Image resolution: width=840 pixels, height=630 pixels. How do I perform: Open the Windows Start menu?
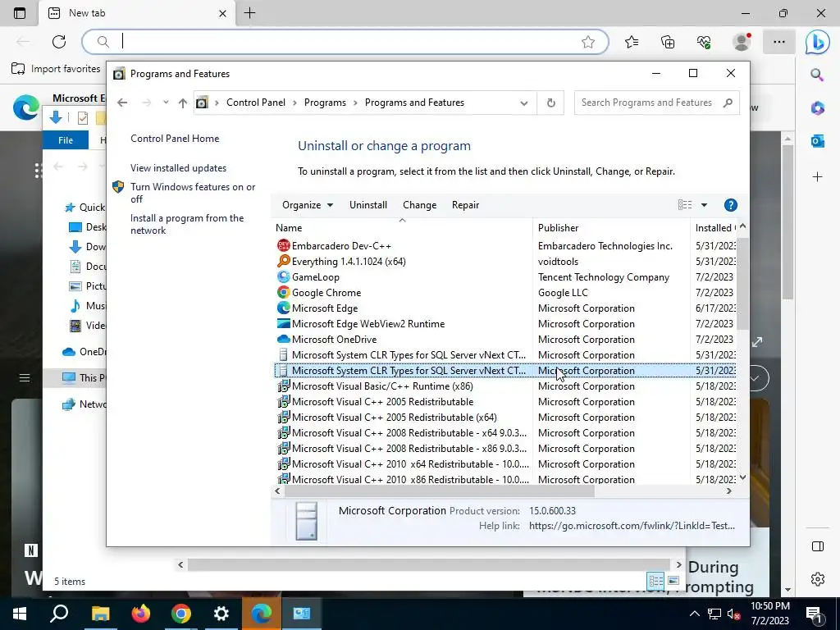pos(20,614)
